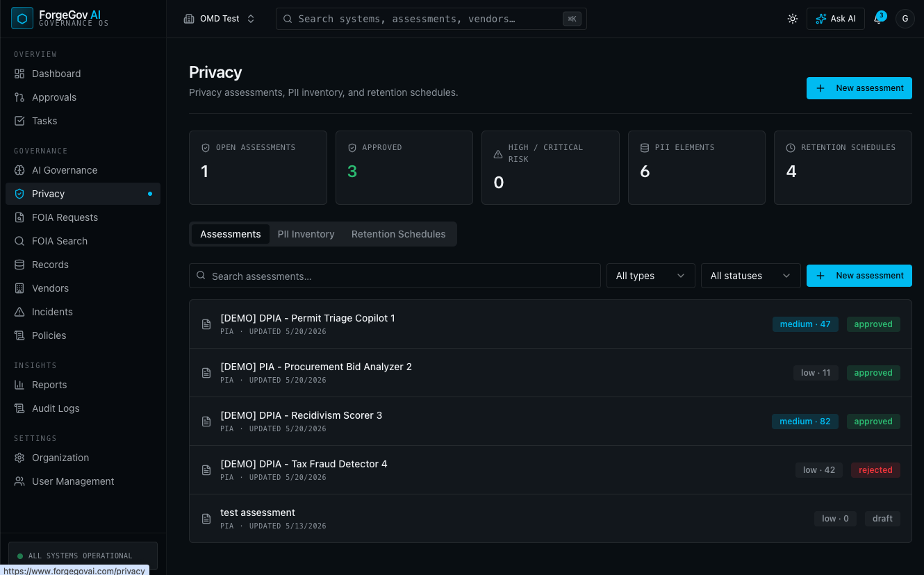Click the search magnifier in Search assessments

(x=201, y=276)
